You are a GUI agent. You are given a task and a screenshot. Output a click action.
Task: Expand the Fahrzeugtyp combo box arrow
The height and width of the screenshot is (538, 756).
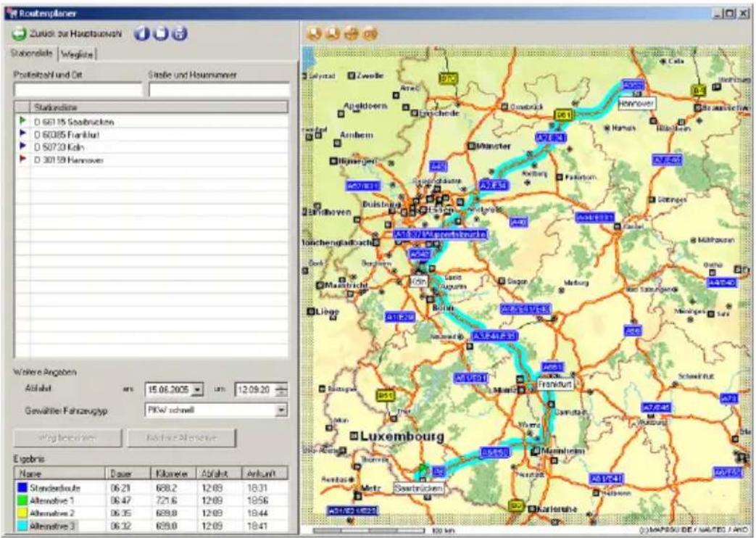281,410
